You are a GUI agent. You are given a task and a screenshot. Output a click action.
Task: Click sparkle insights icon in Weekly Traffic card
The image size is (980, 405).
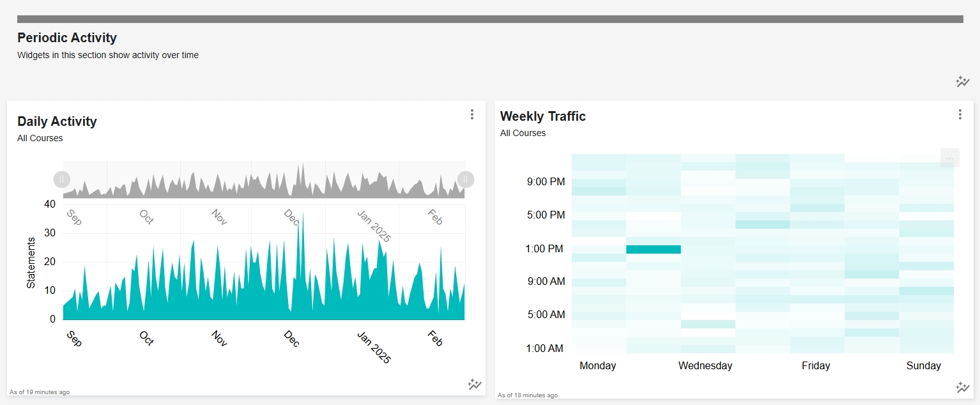pyautogui.click(x=963, y=387)
